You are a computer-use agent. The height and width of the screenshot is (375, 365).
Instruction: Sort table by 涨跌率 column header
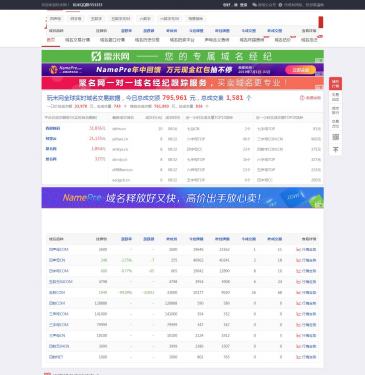[x=126, y=239]
